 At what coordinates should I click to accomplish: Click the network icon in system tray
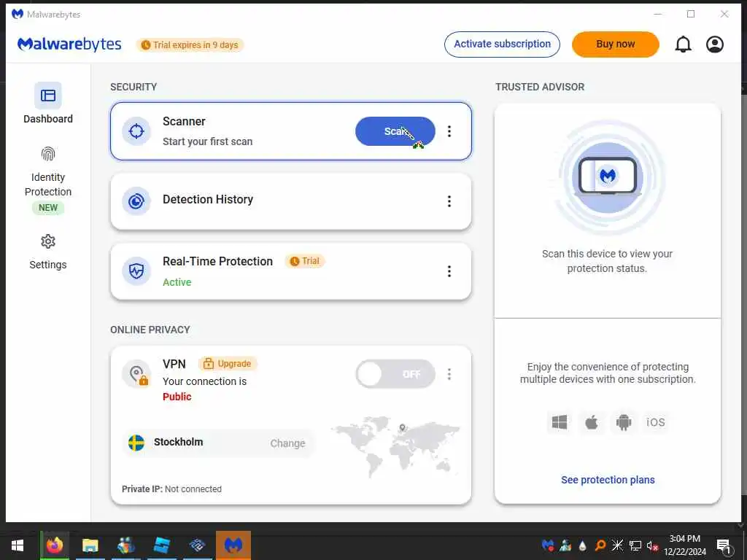635,545
